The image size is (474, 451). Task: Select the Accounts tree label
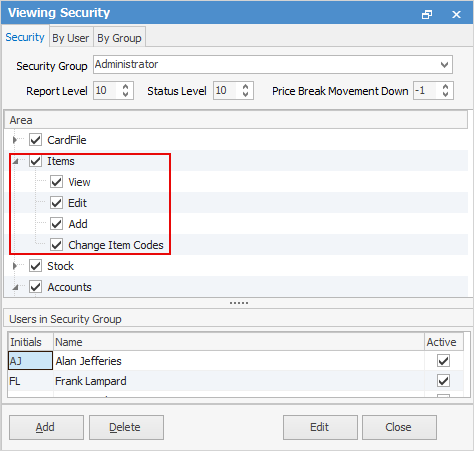point(69,287)
